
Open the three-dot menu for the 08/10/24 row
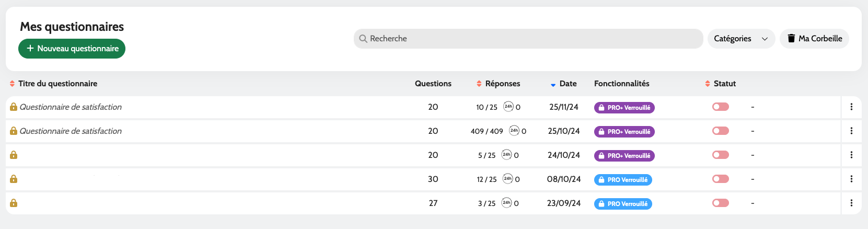[851, 179]
